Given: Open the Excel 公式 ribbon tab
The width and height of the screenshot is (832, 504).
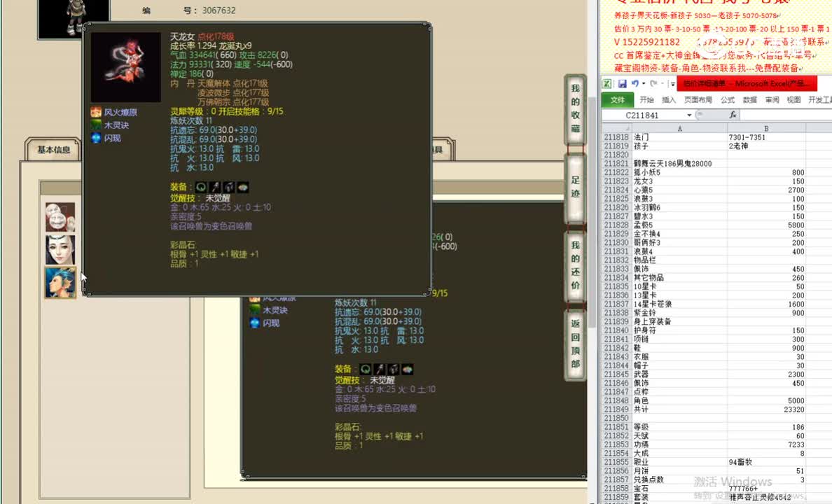Looking at the screenshot, I should pyautogui.click(x=728, y=99).
